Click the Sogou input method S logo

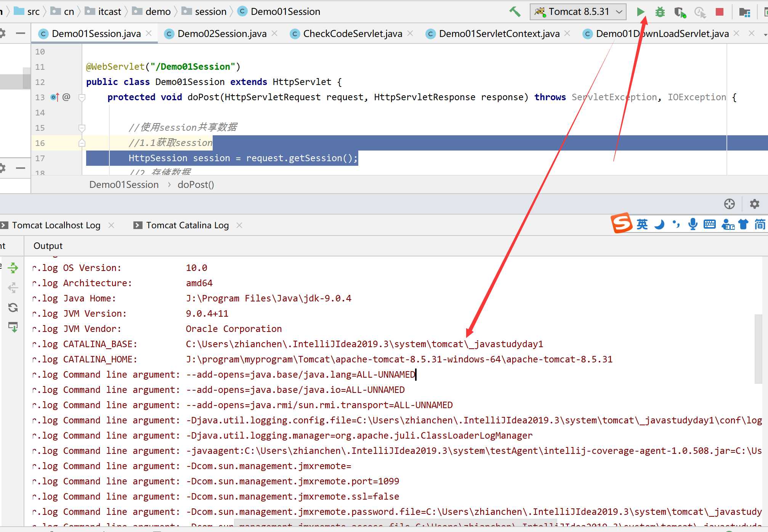point(621,223)
